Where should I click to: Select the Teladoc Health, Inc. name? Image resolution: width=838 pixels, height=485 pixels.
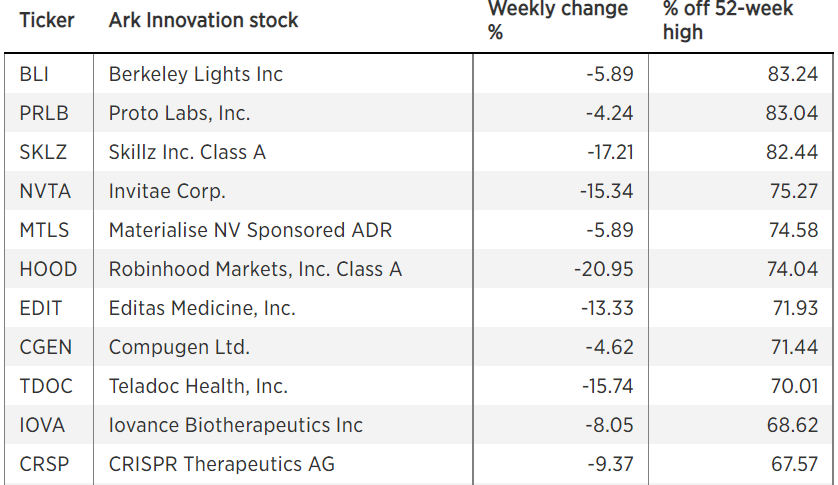click(198, 386)
